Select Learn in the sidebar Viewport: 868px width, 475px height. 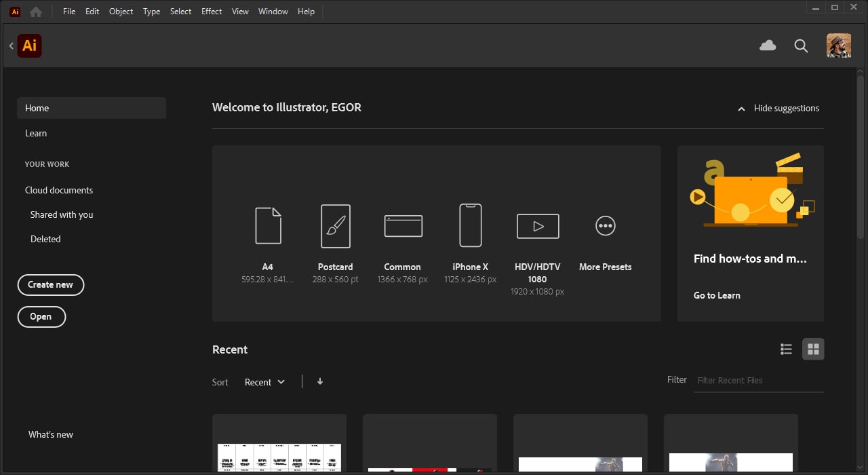pos(36,133)
